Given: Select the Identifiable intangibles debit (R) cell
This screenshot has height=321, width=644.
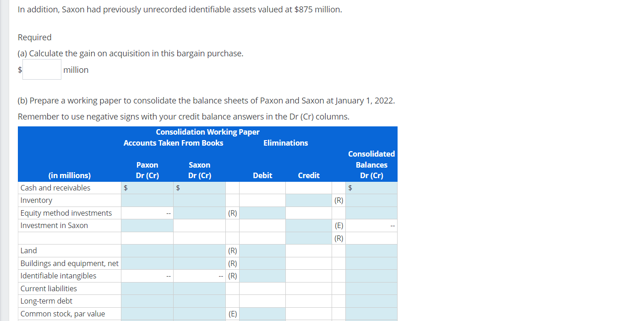Looking at the screenshot, I should click(x=262, y=276).
